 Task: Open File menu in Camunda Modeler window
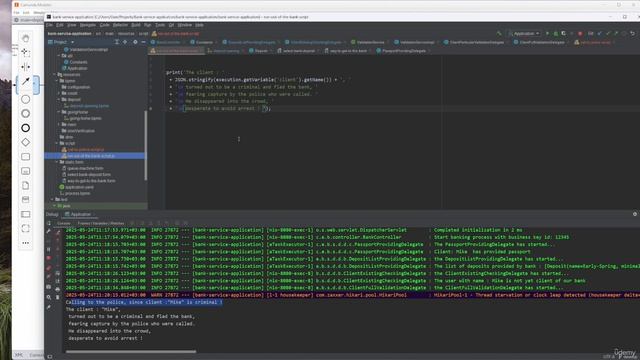click(16, 13)
